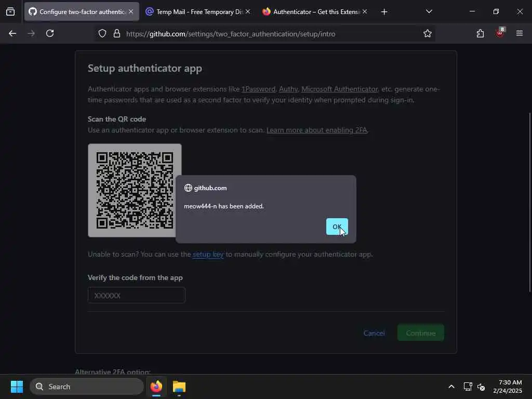
Task: Switch to the Configure two-factor authentication tab
Action: pyautogui.click(x=82, y=12)
